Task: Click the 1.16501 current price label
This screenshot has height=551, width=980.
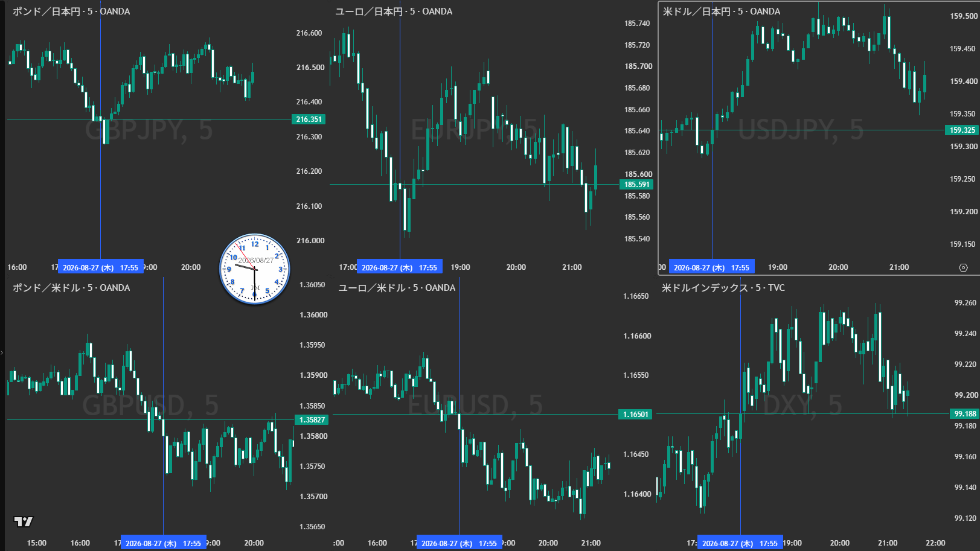Action: [635, 415]
